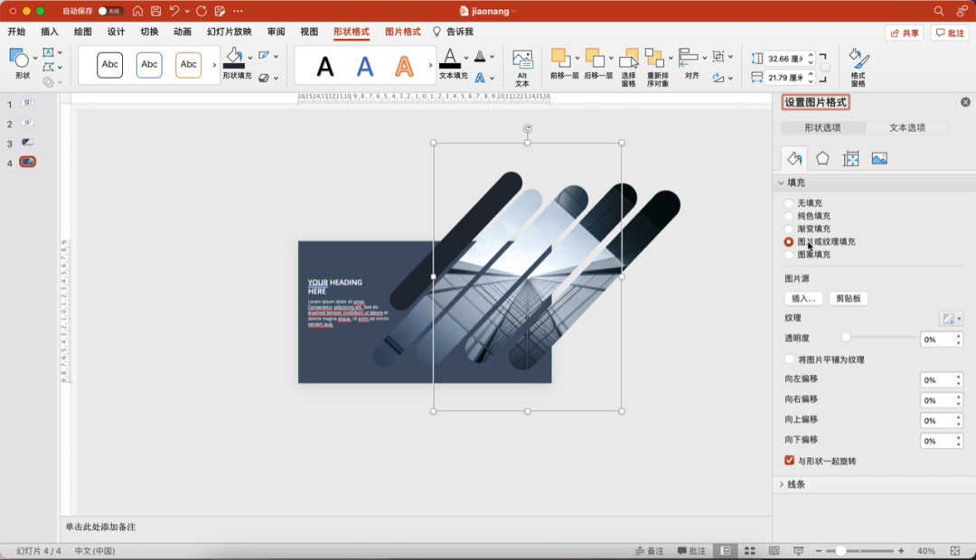Click the Redo icon
This screenshot has height=560, width=976.
[x=201, y=11]
